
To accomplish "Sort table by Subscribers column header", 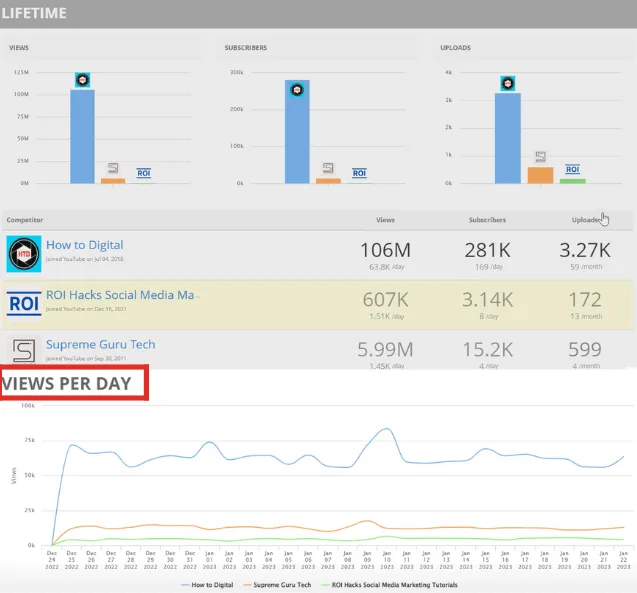I will [x=487, y=220].
